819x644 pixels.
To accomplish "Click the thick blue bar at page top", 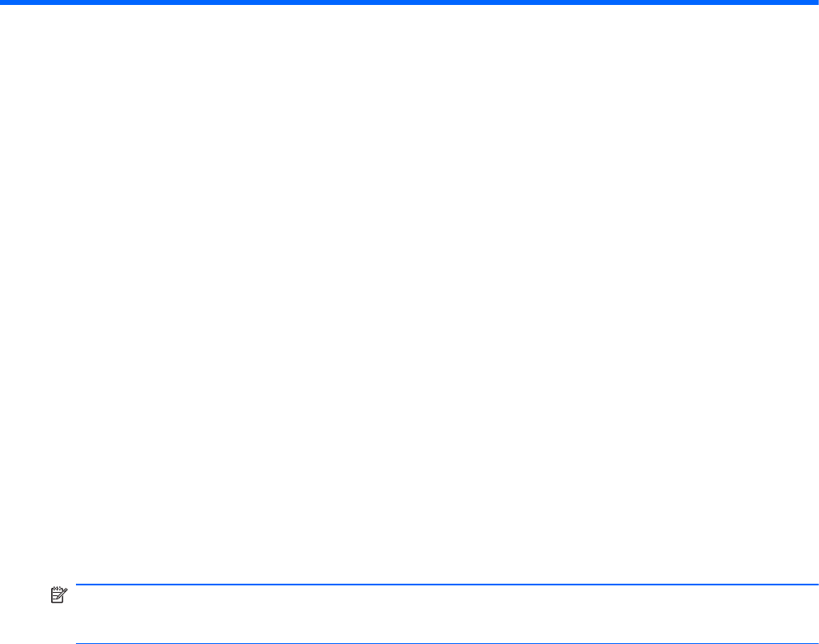I will tap(409, 2).
